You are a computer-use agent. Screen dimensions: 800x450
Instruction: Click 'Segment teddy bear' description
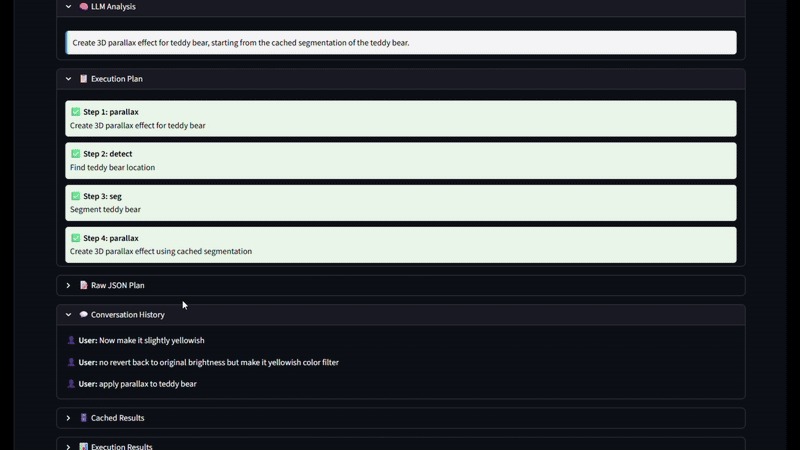pyautogui.click(x=105, y=209)
